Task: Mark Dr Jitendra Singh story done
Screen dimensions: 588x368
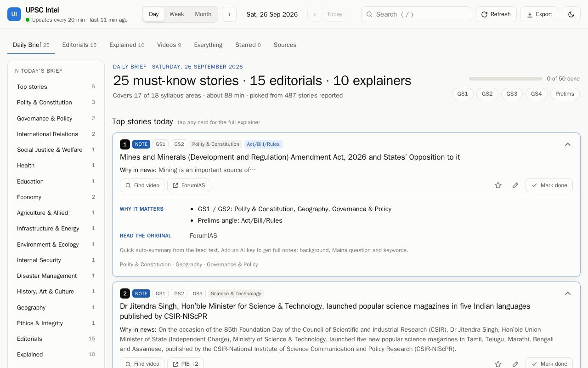Action: point(549,364)
